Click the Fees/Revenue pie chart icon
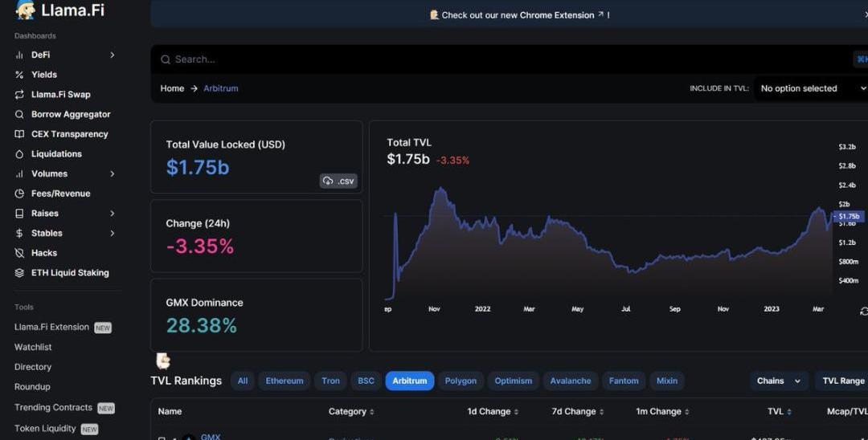The height and width of the screenshot is (440, 868). coord(19,194)
